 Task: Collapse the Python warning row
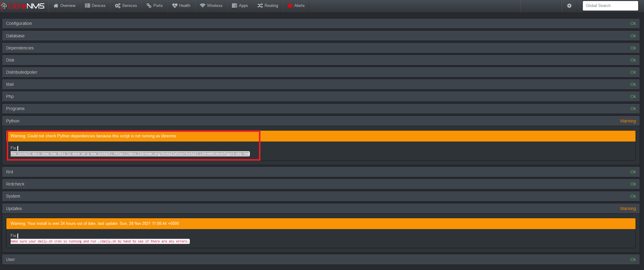pos(321,121)
